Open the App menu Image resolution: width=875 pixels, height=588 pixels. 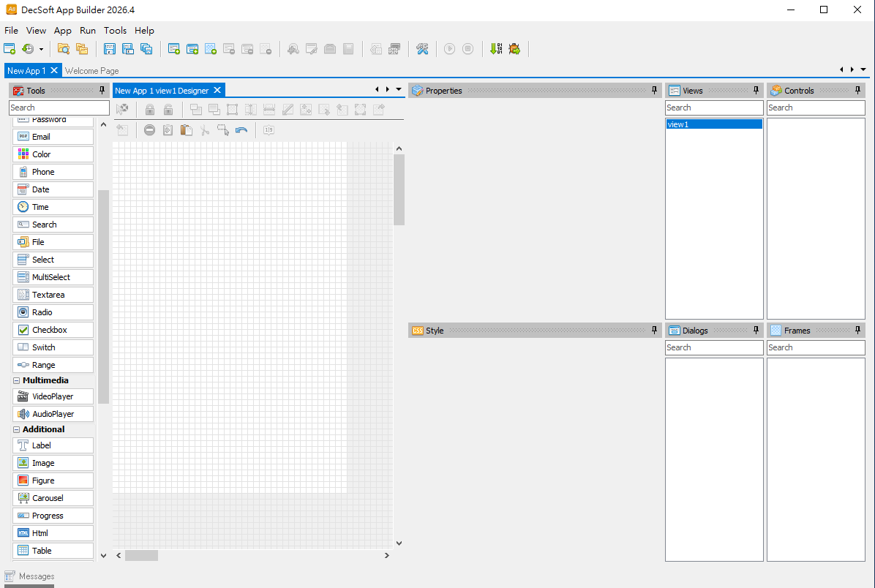[x=63, y=31]
